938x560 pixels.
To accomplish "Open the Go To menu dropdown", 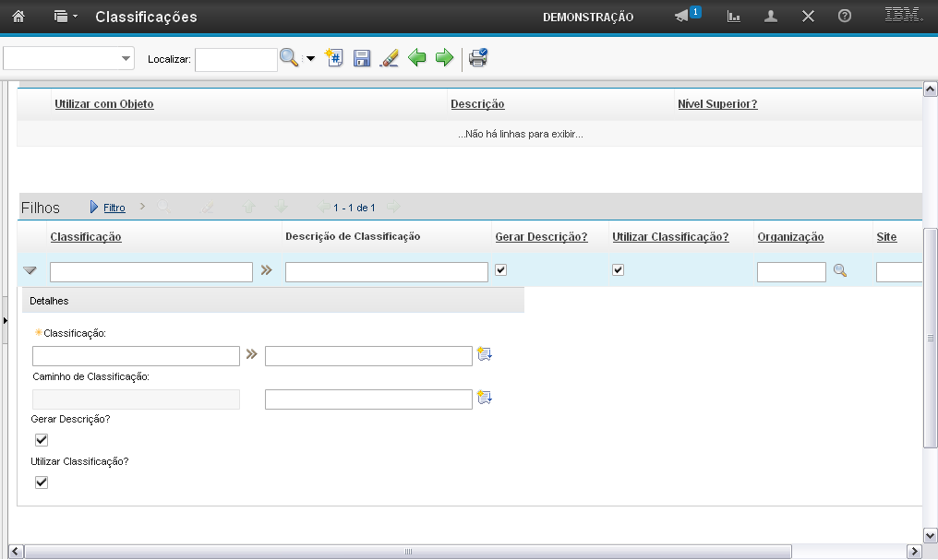I will click(x=66, y=17).
